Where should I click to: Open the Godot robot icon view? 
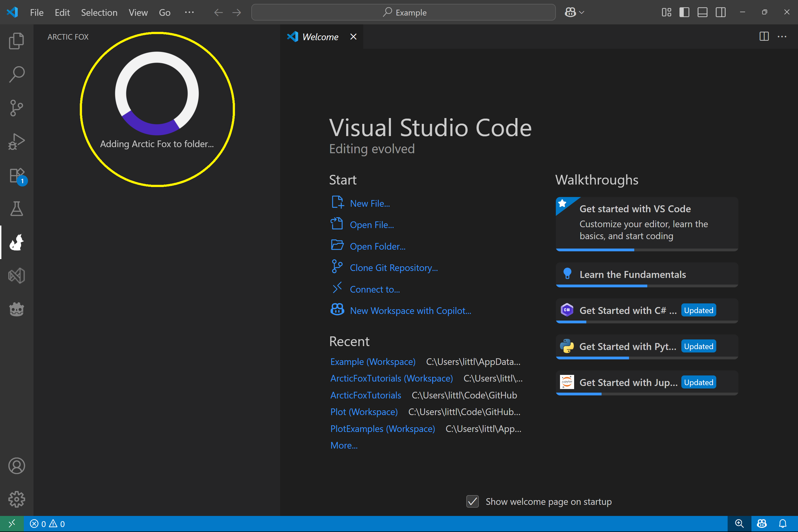(17, 310)
